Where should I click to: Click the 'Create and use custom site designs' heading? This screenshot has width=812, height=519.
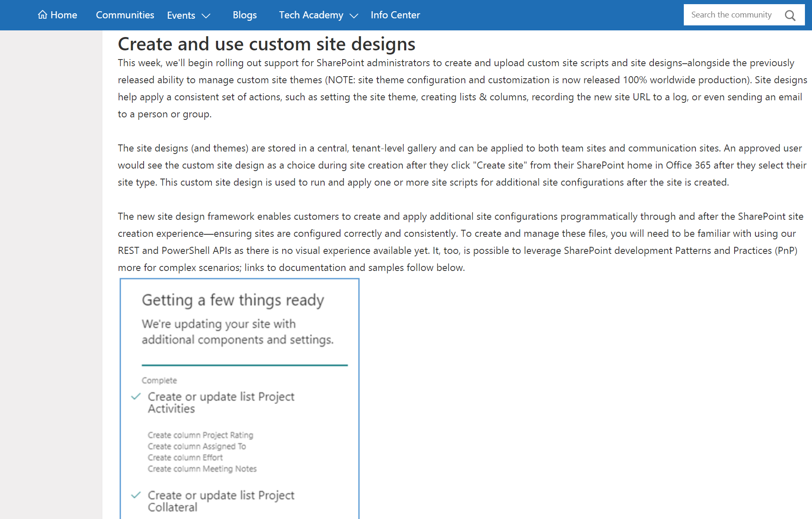(266, 44)
